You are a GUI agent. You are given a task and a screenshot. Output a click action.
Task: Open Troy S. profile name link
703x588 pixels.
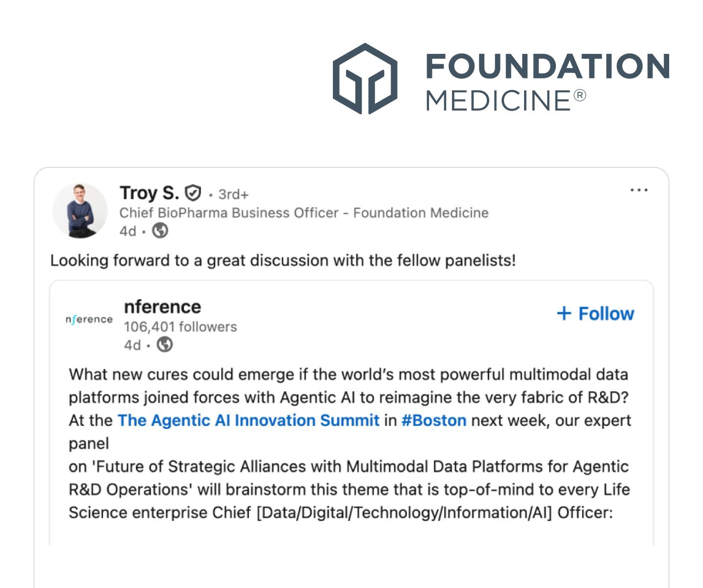coord(149,193)
